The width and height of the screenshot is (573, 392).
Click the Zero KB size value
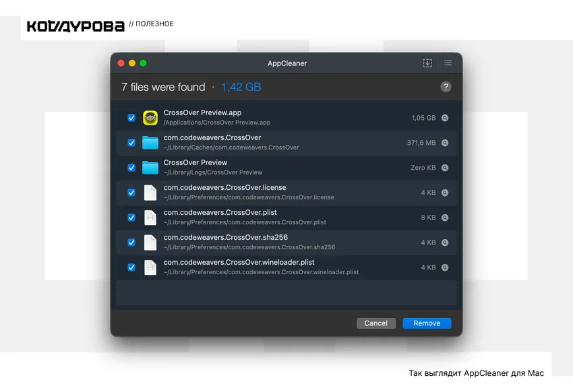[x=423, y=168]
